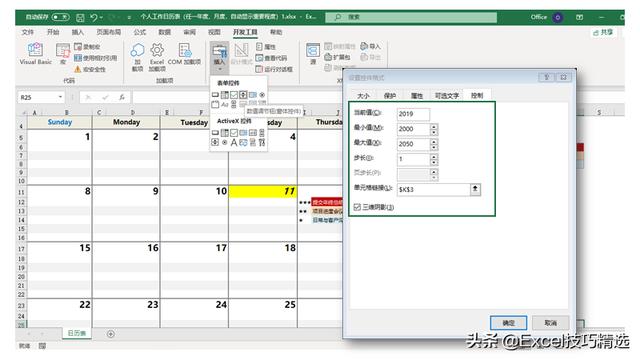Click the Share (共享) button
Viewport: 640px width, 360px height.
tap(603, 32)
